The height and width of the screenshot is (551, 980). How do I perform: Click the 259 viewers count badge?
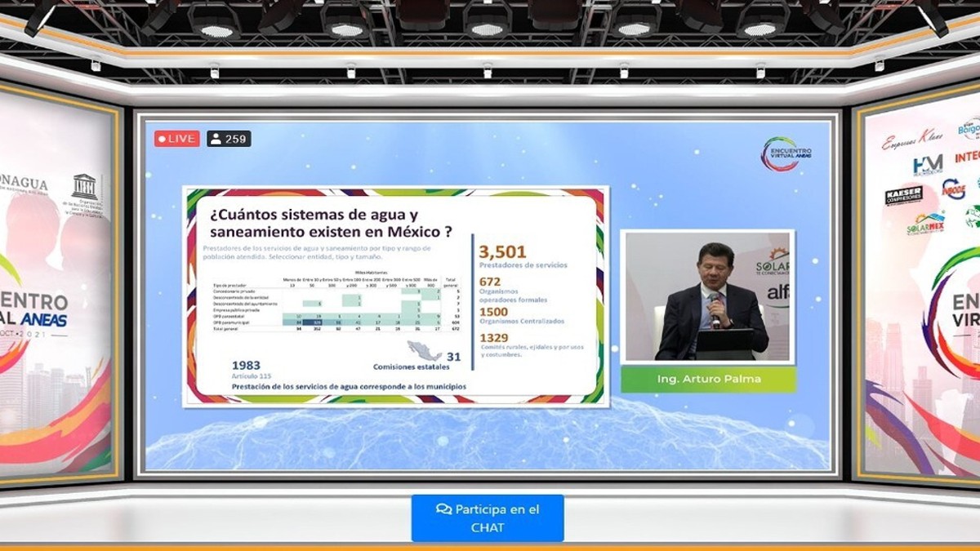[x=229, y=139]
